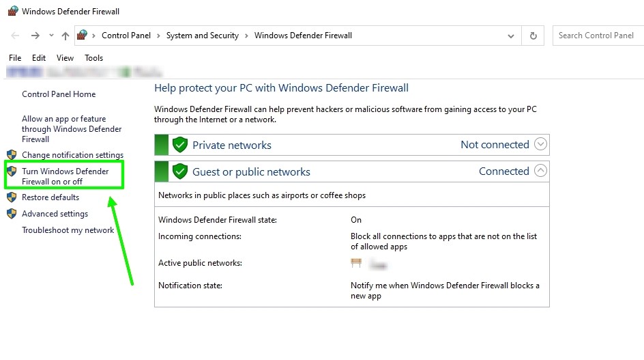Click the bench icon for active public network
The width and height of the screenshot is (644, 360).
[x=356, y=263]
